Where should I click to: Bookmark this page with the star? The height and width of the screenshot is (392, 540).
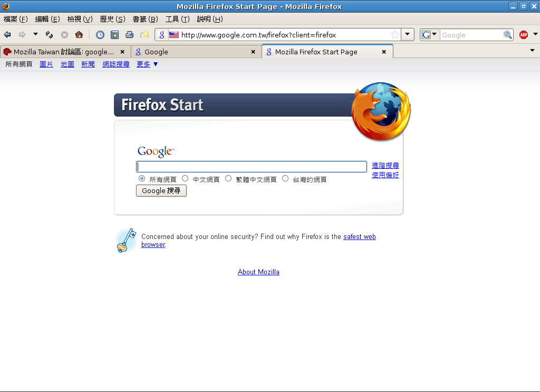395,34
